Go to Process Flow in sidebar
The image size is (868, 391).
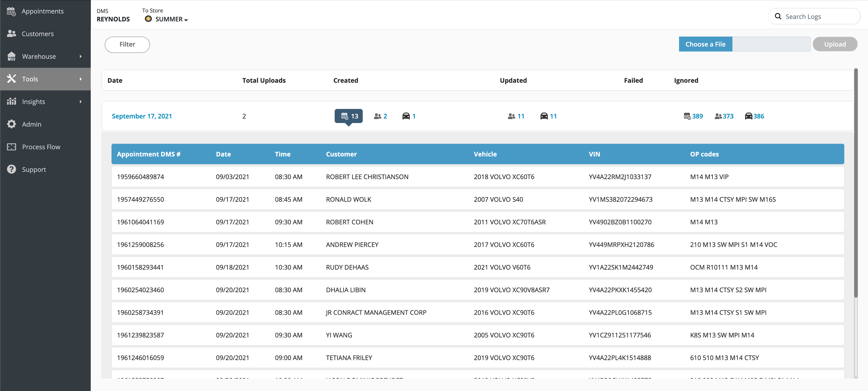pyautogui.click(x=41, y=147)
